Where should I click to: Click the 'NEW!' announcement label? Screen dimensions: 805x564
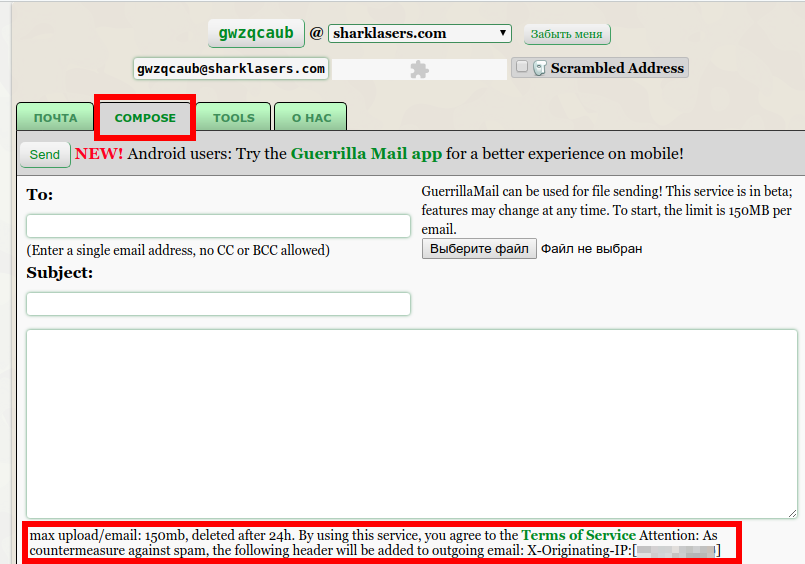click(99, 154)
